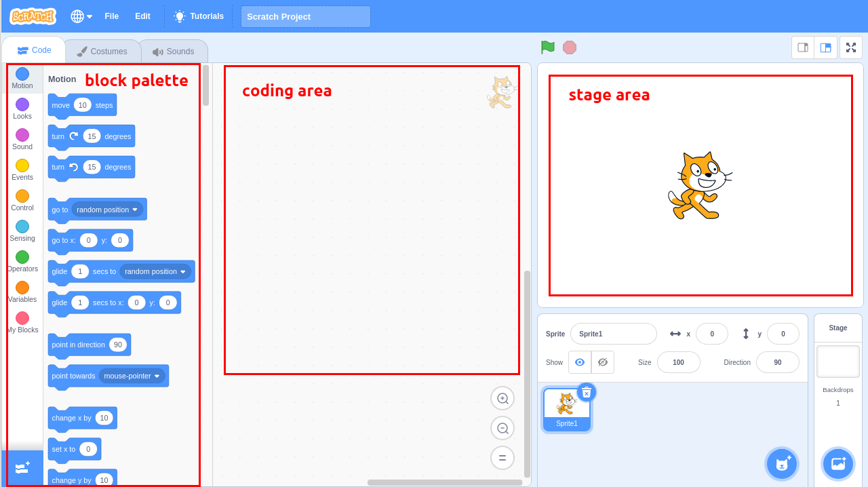The height and width of the screenshot is (487, 868).
Task: Zoom out on the coding workspace
Action: pos(502,428)
